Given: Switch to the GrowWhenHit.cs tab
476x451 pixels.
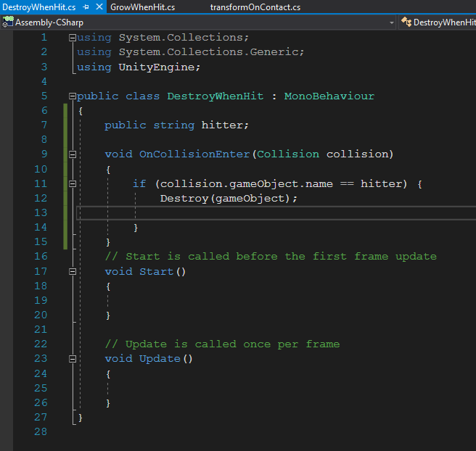Looking at the screenshot, I should point(142,7).
